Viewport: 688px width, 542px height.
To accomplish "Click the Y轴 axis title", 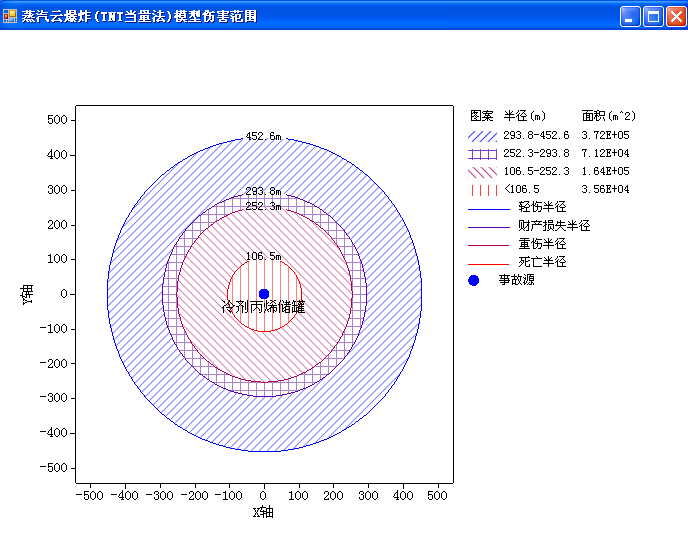I will [27, 294].
